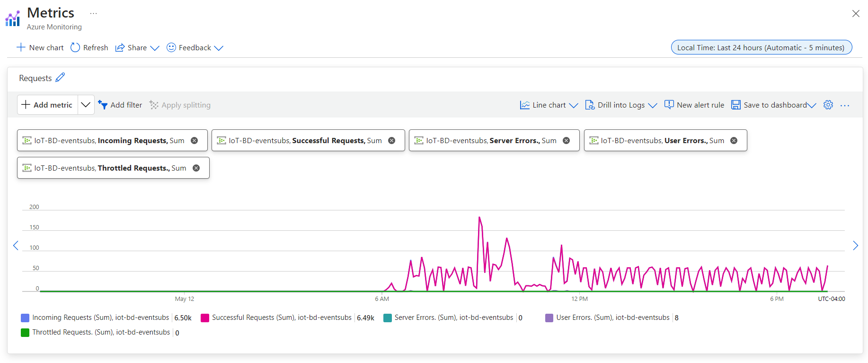Click the Requests chart title text
Viewport: 868px width, 363px height.
pos(35,78)
